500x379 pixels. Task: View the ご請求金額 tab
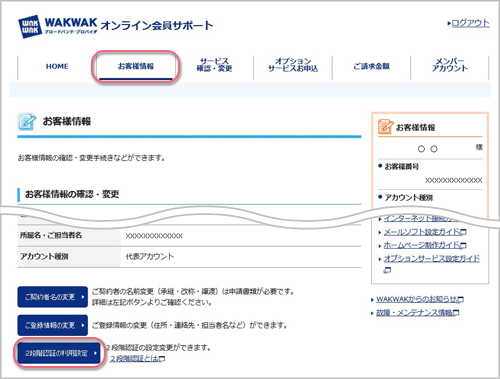click(x=371, y=66)
